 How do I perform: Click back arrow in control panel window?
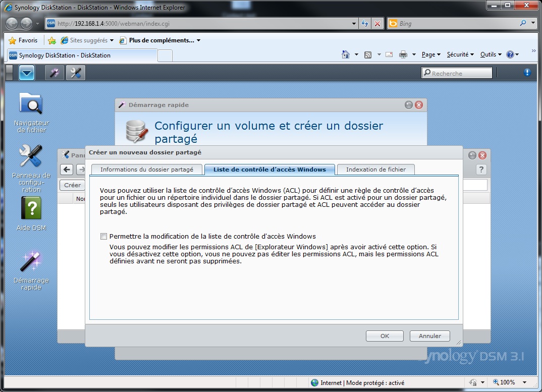[67, 170]
